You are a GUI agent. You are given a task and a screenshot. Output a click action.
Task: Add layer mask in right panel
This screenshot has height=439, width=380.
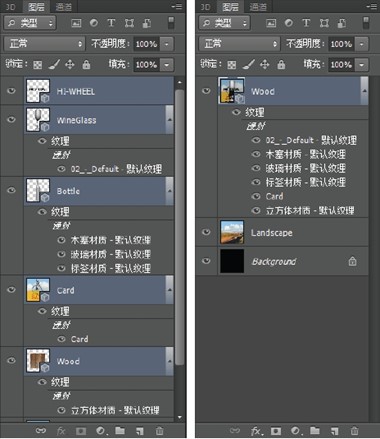pyautogui.click(x=276, y=431)
